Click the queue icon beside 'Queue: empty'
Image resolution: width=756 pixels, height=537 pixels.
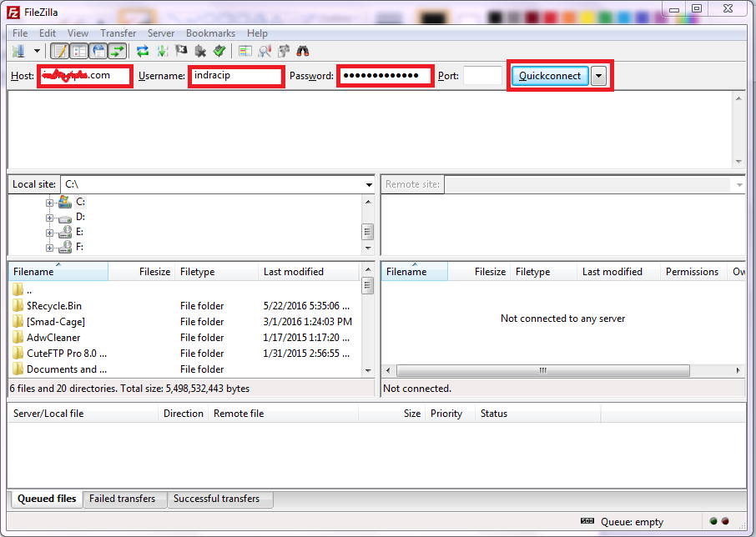click(x=587, y=521)
